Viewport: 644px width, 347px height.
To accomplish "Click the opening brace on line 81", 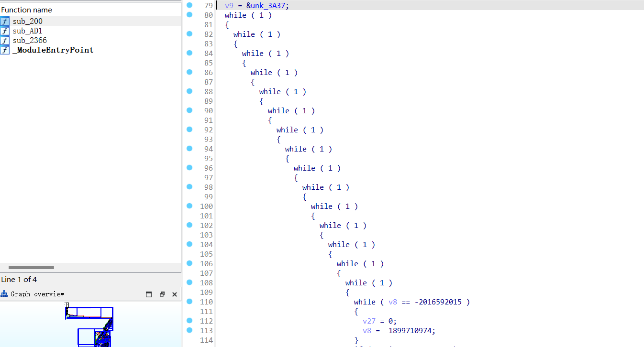I will coord(227,25).
